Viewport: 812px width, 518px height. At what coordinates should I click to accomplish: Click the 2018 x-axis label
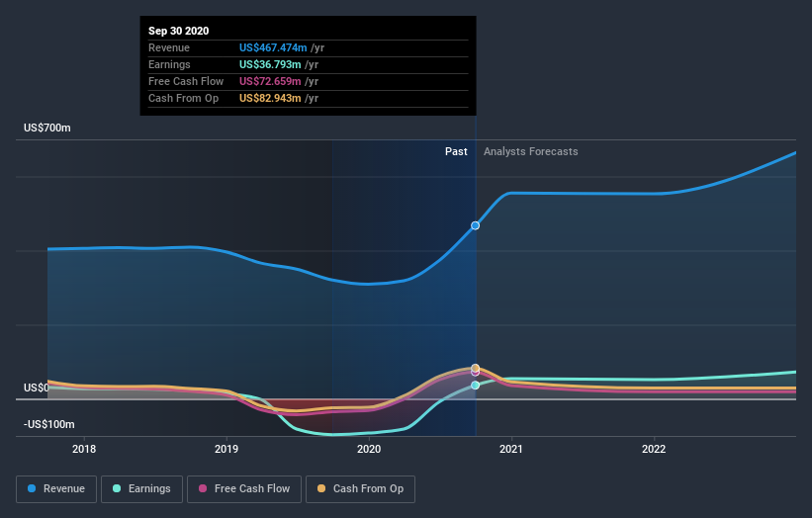pyautogui.click(x=84, y=449)
